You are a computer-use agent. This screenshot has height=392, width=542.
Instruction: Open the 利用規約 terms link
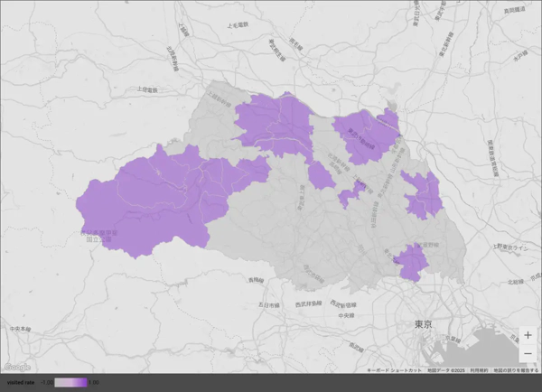(x=478, y=370)
